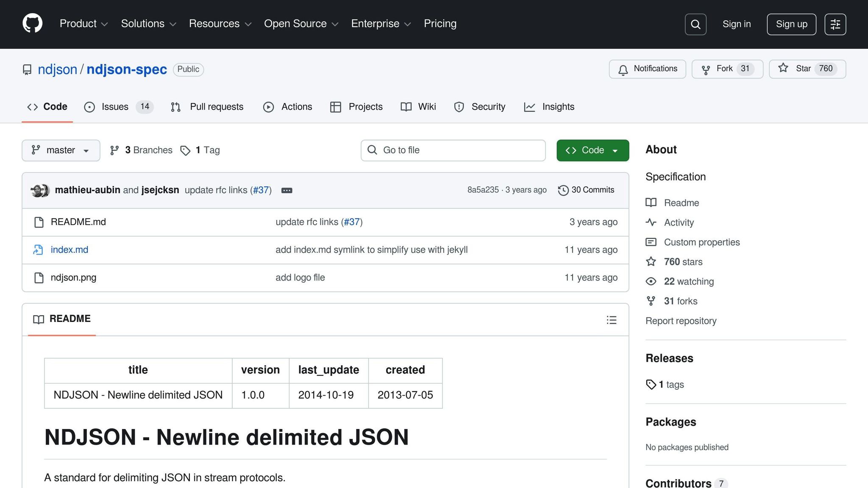
Task: View the 30 Commits history
Action: [x=586, y=190]
